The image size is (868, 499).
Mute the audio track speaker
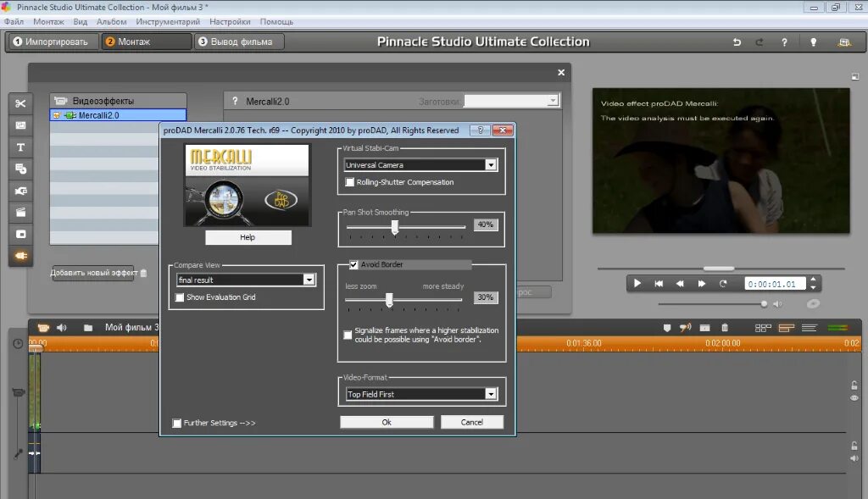(854, 458)
